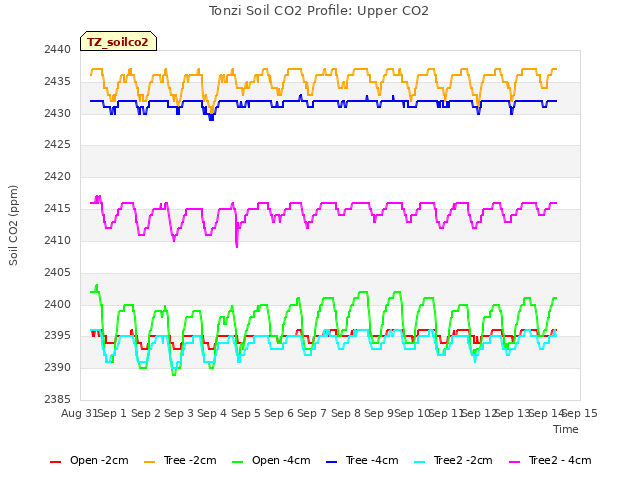This screenshot has width=640, height=480.
Task: Click the 2415 y-axis tick label
Action: (x=58, y=209)
